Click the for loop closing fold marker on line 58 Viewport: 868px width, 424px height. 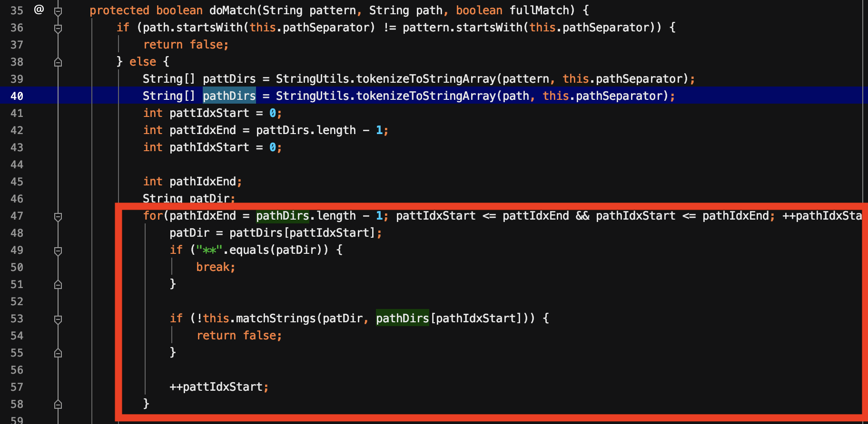pos(58,405)
